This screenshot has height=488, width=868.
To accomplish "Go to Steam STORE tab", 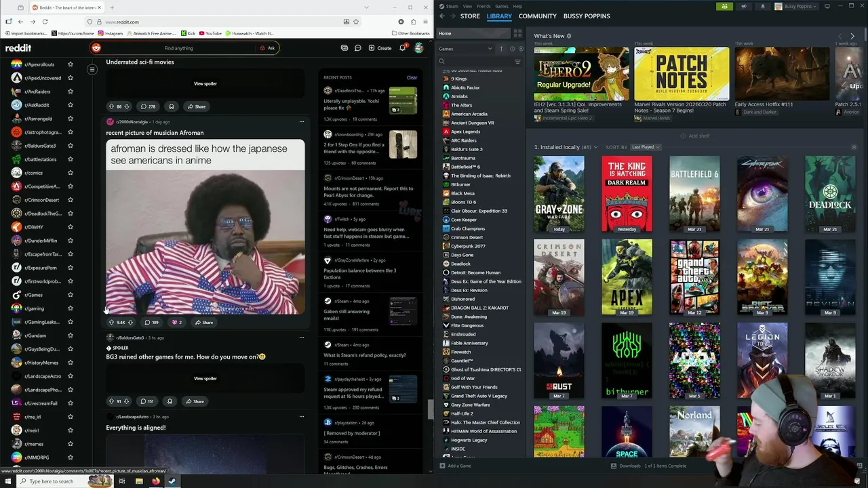I will (470, 16).
